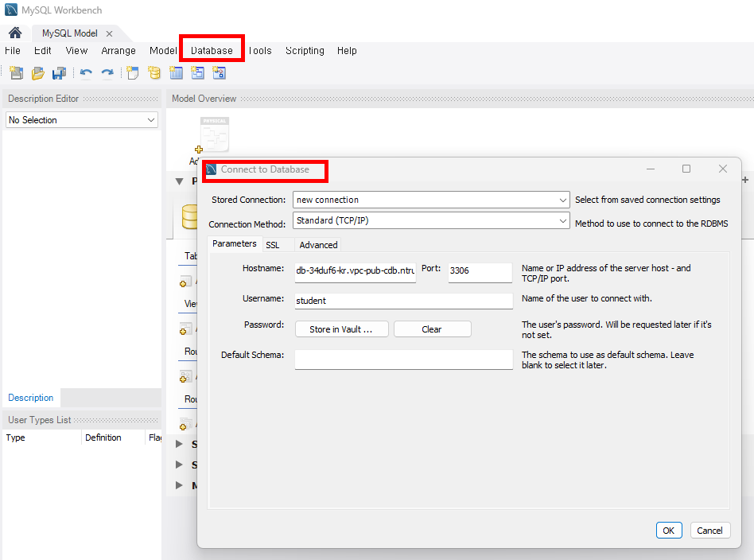The image size is (754, 560).
Task: Add new routine toolbar icon
Action: pyautogui.click(x=220, y=72)
